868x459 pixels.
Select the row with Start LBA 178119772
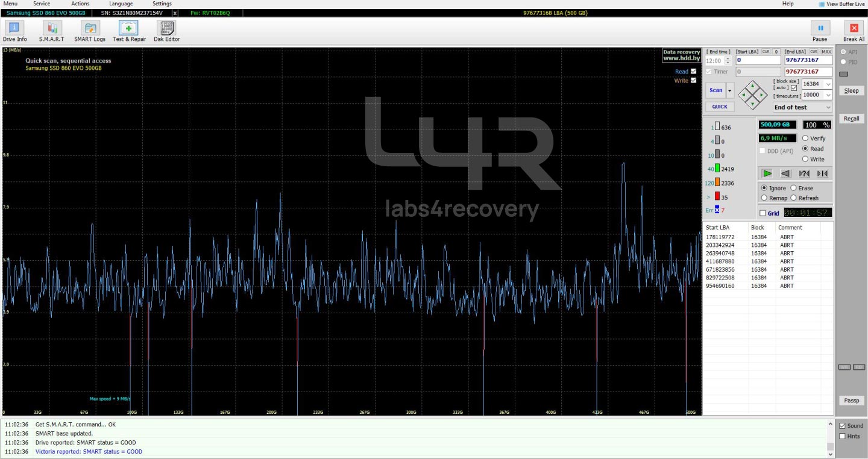click(x=767, y=237)
